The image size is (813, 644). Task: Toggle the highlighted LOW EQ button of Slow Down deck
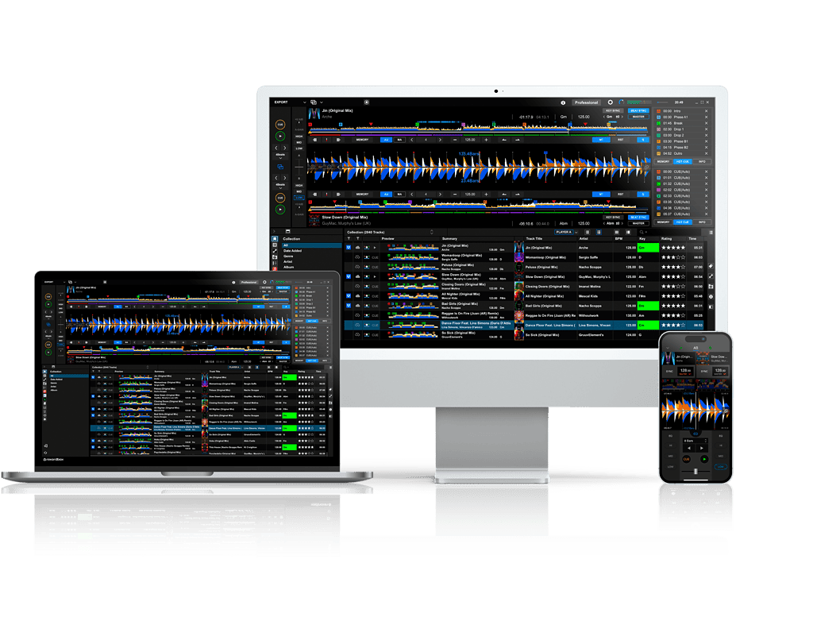tap(299, 198)
